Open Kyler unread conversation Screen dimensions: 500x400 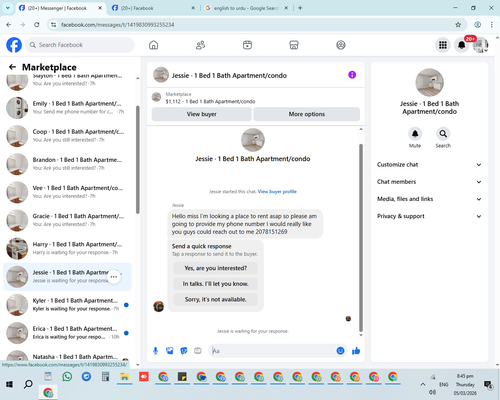[x=68, y=305]
